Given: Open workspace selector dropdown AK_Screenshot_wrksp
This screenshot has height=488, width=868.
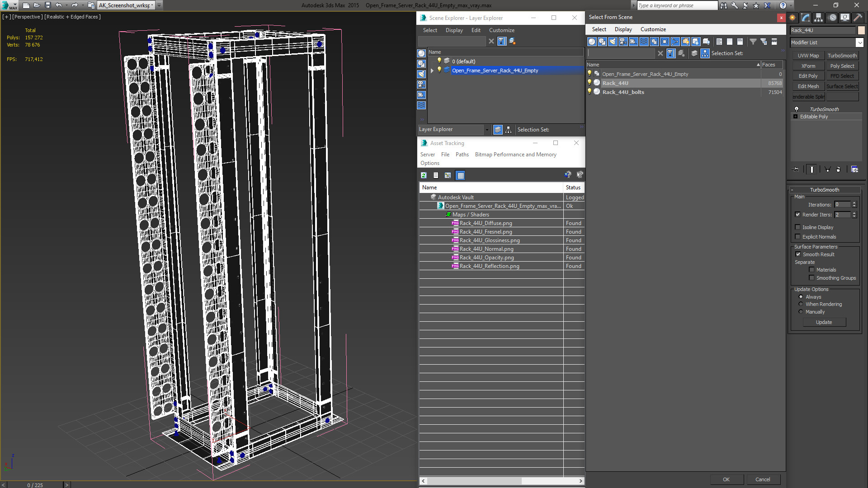Looking at the screenshot, I should [153, 5].
